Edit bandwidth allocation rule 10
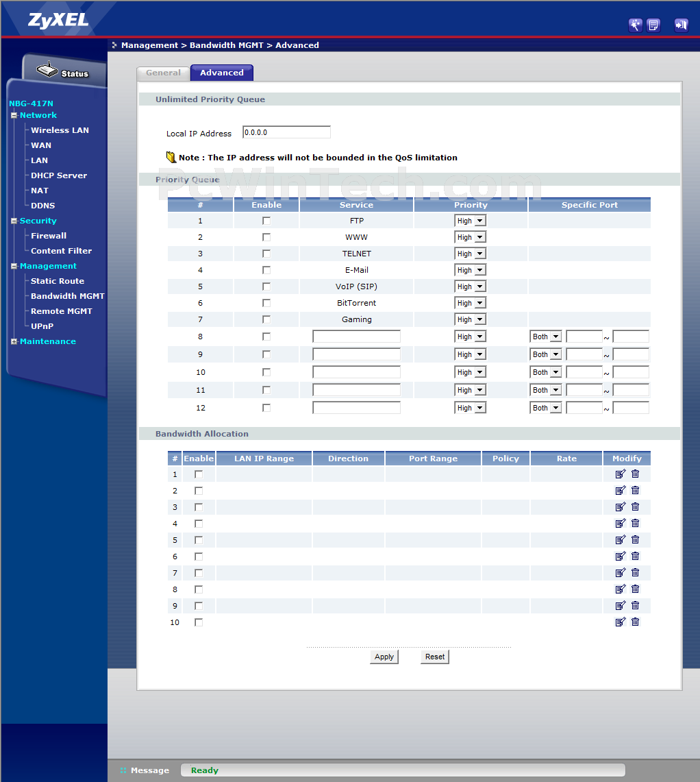This screenshot has height=782, width=700. [621, 622]
